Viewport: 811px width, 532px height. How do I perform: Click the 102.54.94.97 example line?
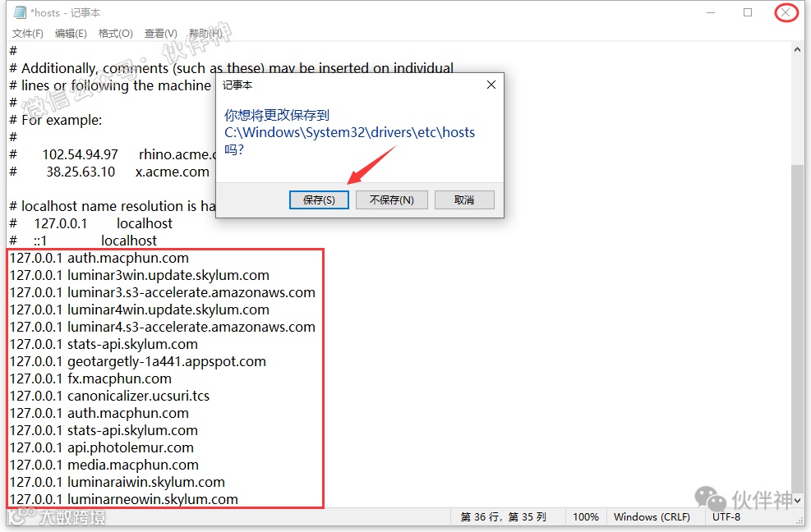[x=113, y=154]
